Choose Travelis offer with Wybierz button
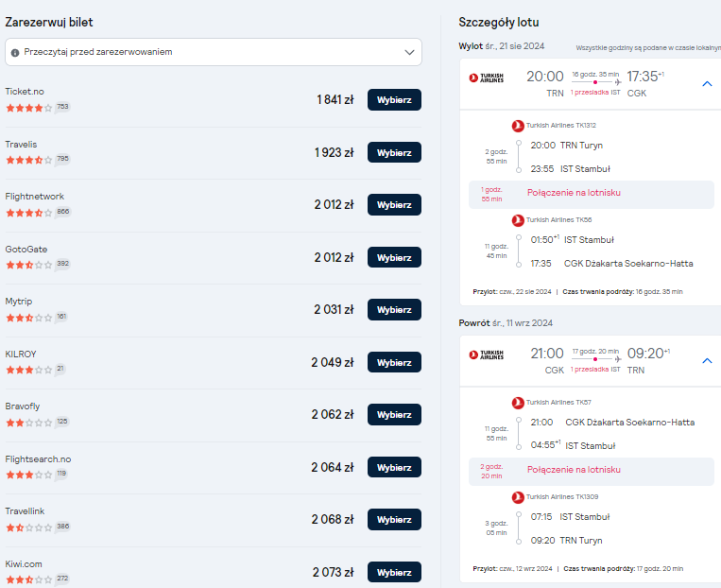This screenshot has width=721, height=588. tap(394, 152)
